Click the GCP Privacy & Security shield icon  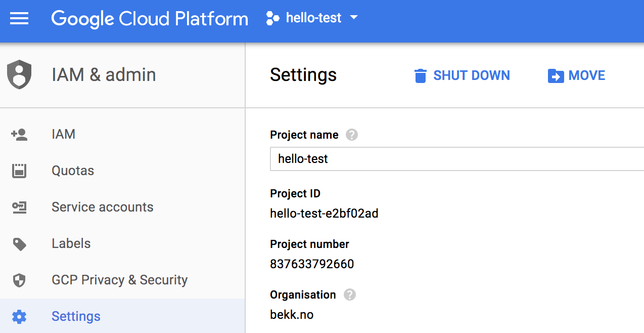pos(19,280)
